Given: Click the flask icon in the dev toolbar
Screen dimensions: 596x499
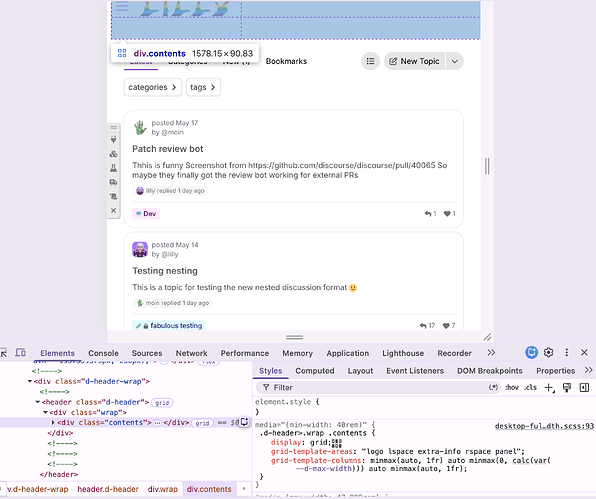Looking at the screenshot, I should (113, 168).
